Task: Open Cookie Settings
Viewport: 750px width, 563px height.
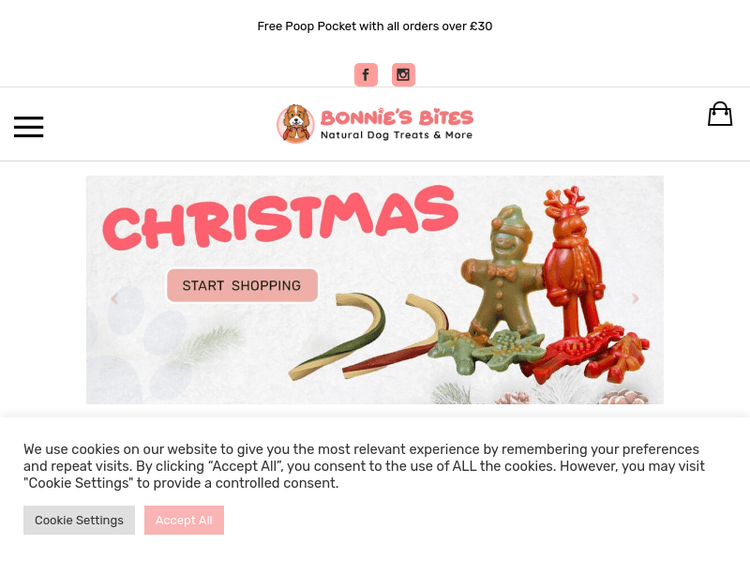Action: tap(79, 520)
